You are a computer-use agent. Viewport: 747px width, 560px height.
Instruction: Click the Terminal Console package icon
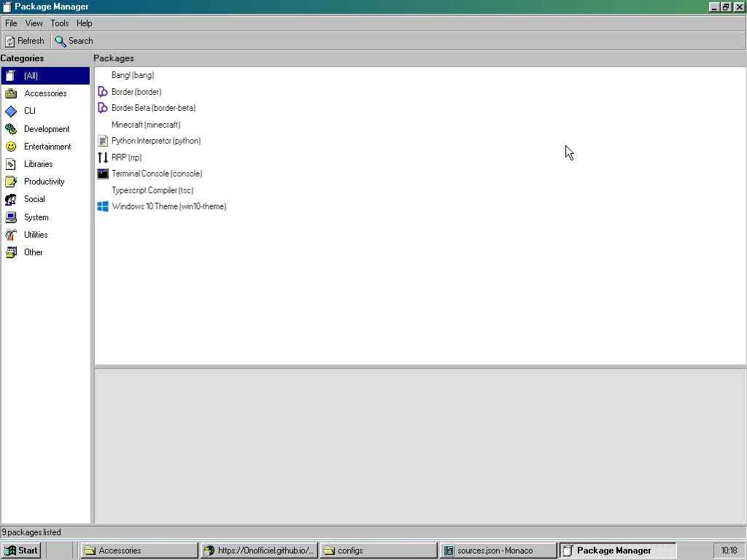102,174
